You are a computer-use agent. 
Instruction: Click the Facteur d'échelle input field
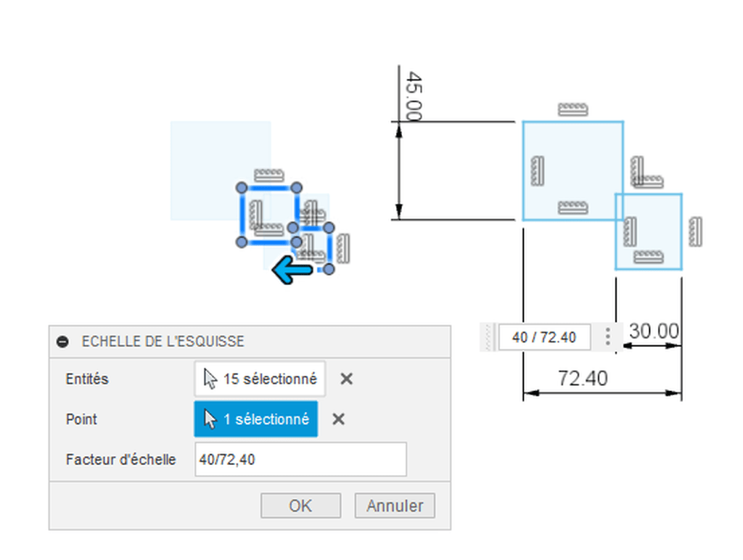(x=300, y=459)
